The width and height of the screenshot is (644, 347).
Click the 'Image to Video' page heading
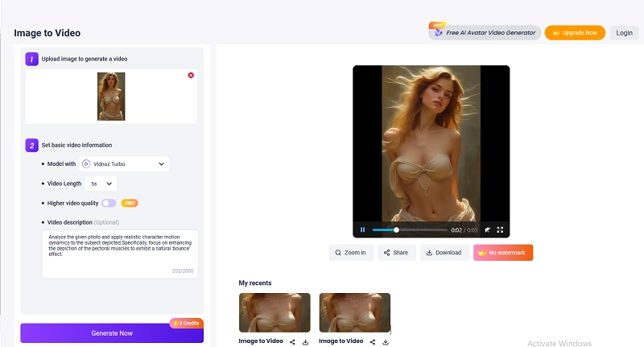[x=47, y=33]
